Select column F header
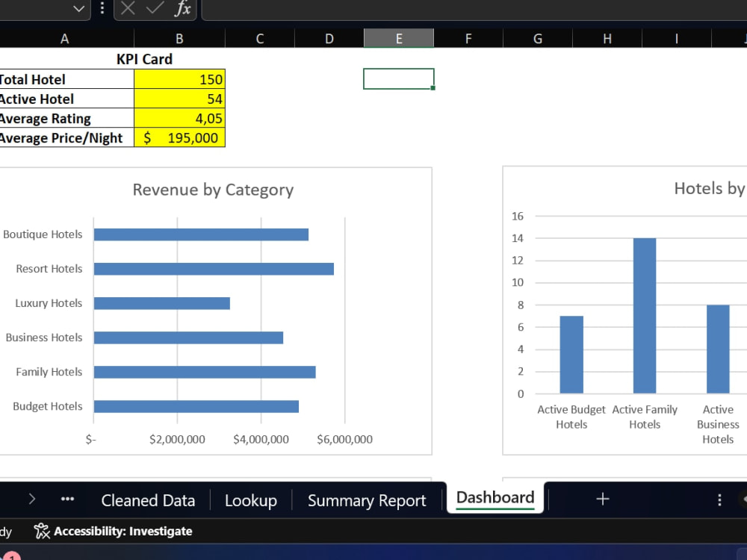The width and height of the screenshot is (747, 560). 468,39
